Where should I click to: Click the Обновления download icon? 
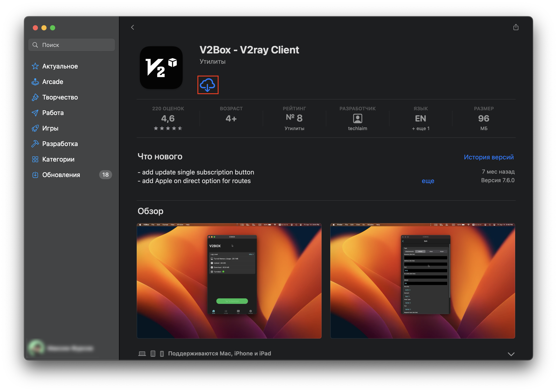(x=35, y=175)
